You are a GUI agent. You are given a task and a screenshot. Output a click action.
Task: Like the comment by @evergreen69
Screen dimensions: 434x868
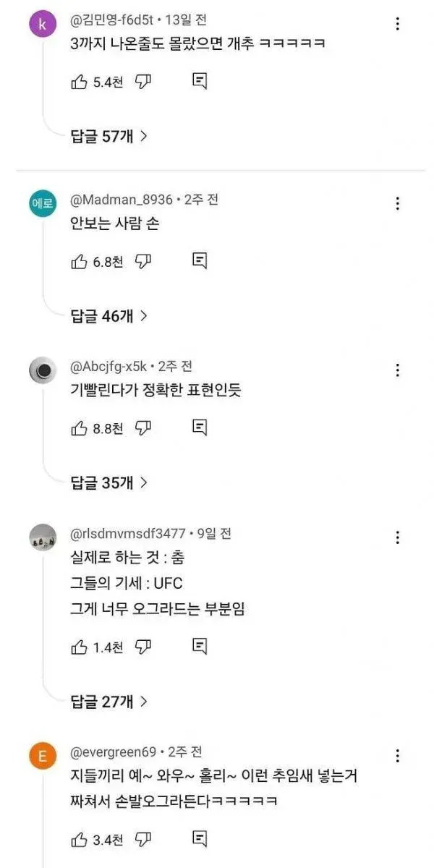(78, 840)
